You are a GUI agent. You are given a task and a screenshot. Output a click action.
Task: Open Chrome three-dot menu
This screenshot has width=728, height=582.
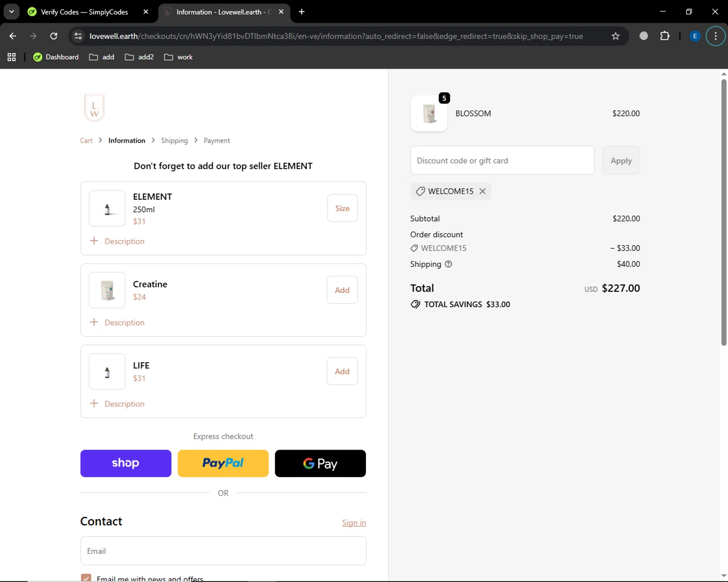(715, 36)
